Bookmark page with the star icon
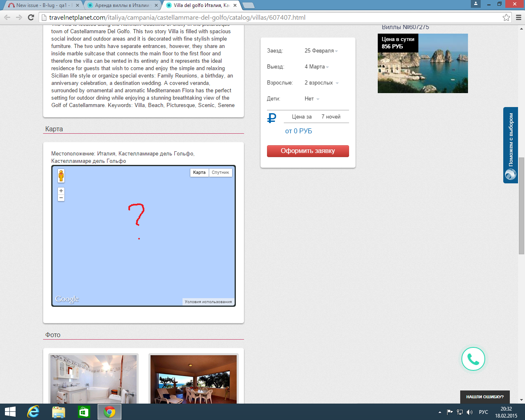525x420 pixels. (506, 17)
